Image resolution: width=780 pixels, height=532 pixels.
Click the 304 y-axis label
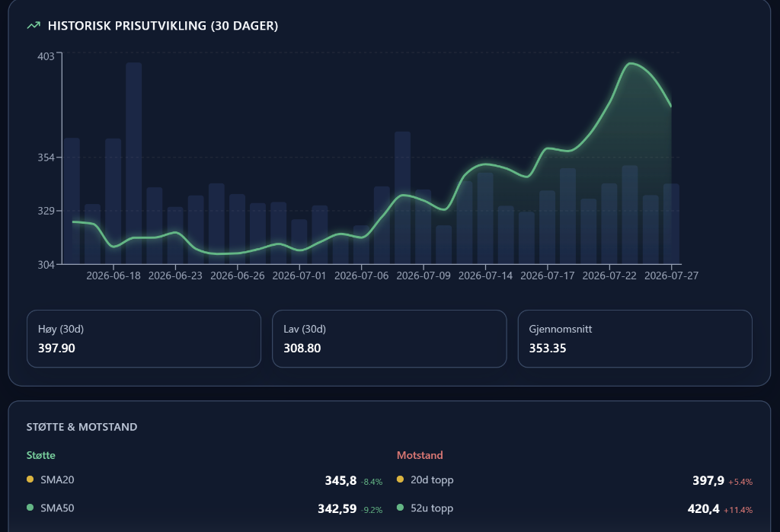coord(46,265)
